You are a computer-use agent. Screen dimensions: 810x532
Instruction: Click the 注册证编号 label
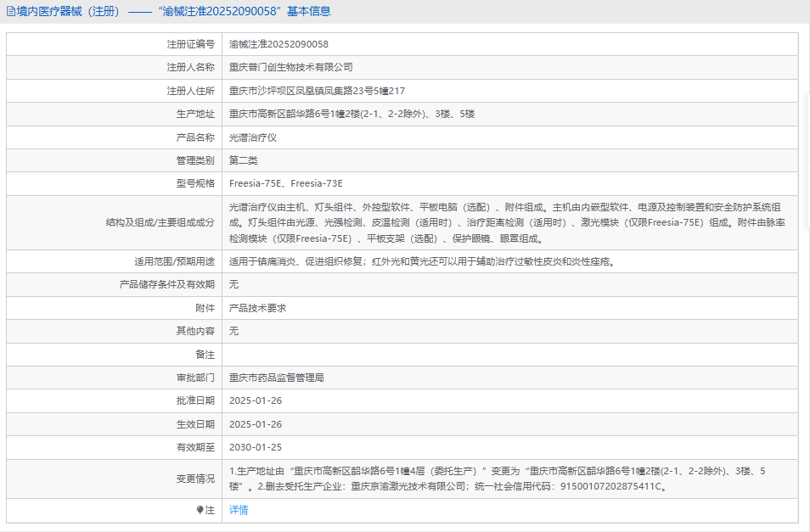click(x=191, y=44)
